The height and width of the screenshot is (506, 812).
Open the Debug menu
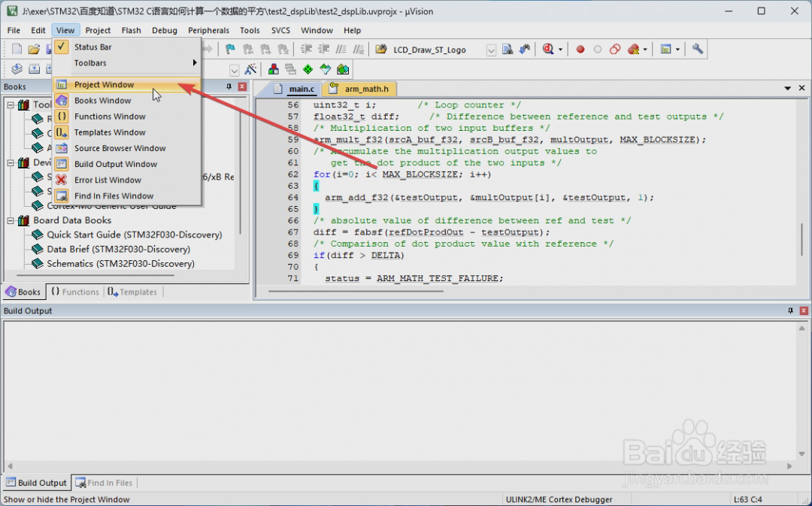point(164,30)
